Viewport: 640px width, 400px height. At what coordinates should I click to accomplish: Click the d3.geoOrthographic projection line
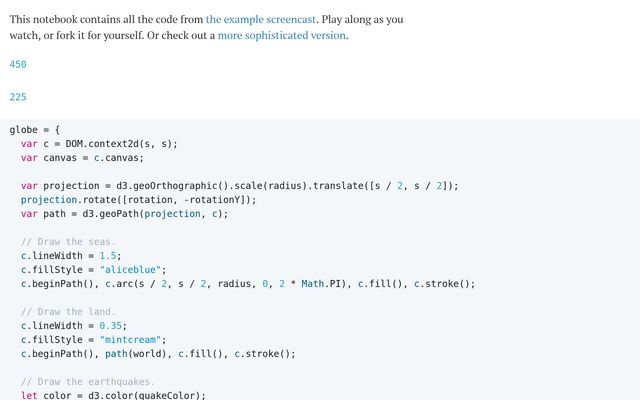(x=238, y=186)
